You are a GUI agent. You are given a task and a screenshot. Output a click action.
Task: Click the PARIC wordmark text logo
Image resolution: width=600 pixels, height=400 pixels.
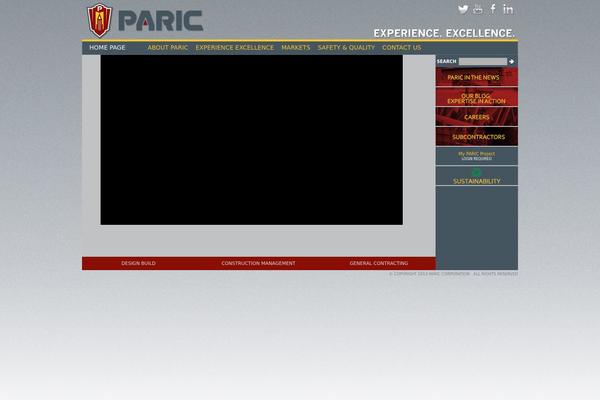(x=161, y=21)
